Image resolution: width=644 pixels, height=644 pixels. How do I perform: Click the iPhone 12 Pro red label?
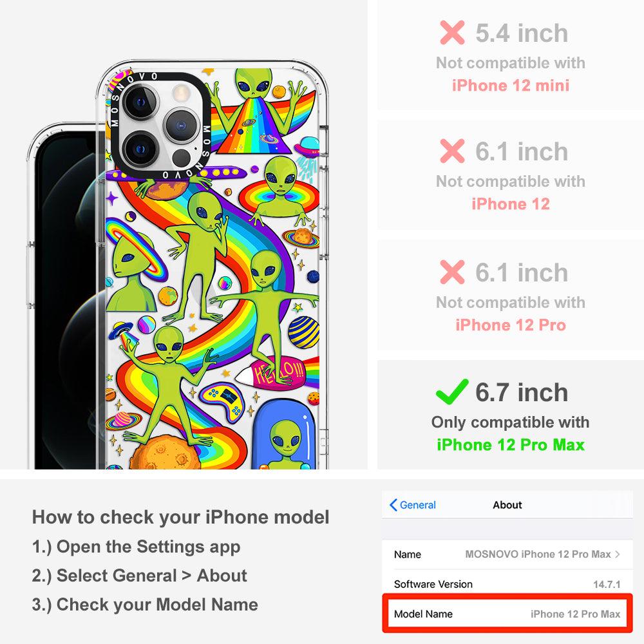coord(511,325)
